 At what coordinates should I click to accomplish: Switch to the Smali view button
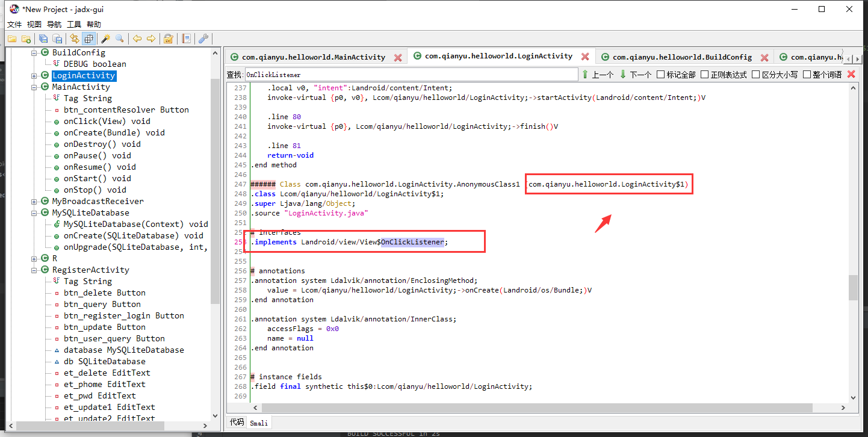point(259,422)
